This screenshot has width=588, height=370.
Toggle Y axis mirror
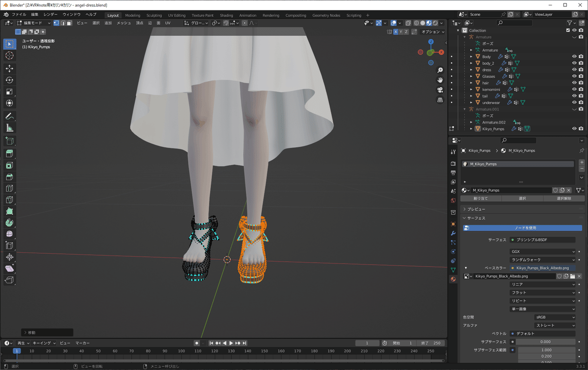click(400, 32)
